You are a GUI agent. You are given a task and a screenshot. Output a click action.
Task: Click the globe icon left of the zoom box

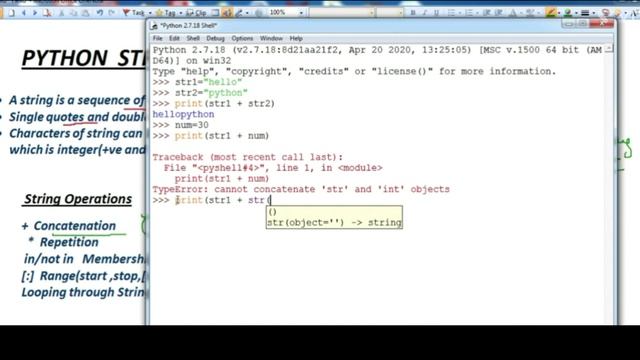point(259,13)
